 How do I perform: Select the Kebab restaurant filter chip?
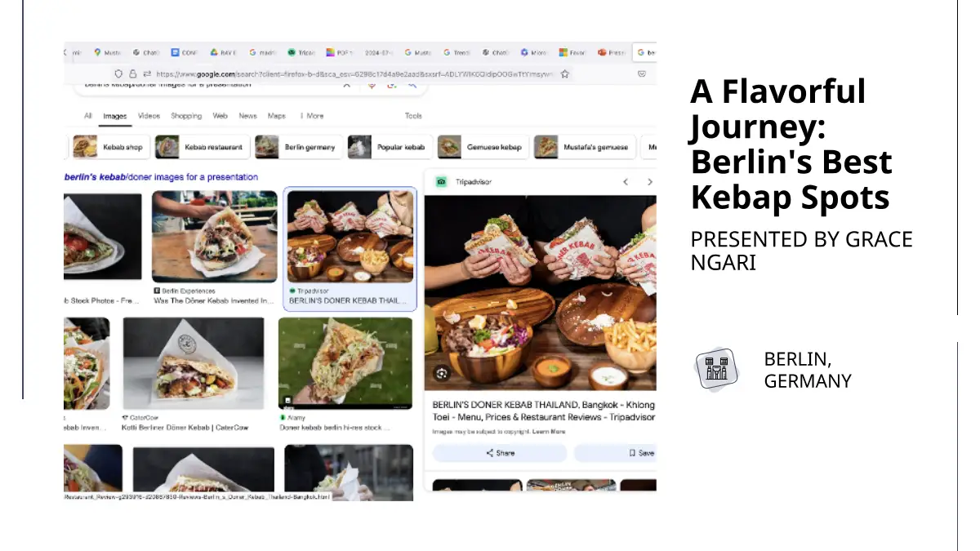tap(201, 147)
